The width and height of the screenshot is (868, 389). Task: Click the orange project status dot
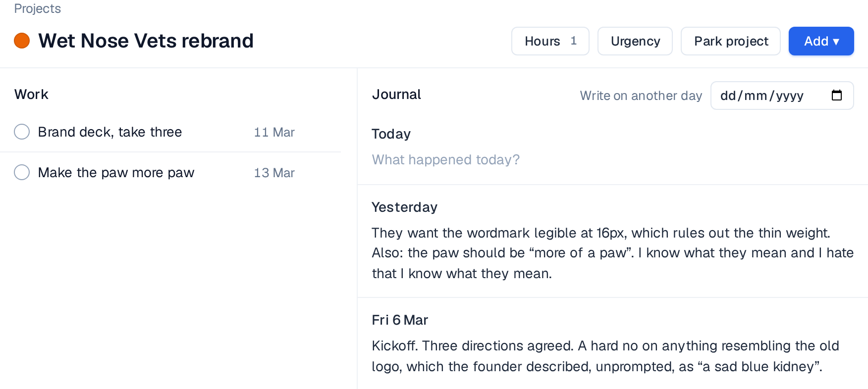[x=22, y=41]
